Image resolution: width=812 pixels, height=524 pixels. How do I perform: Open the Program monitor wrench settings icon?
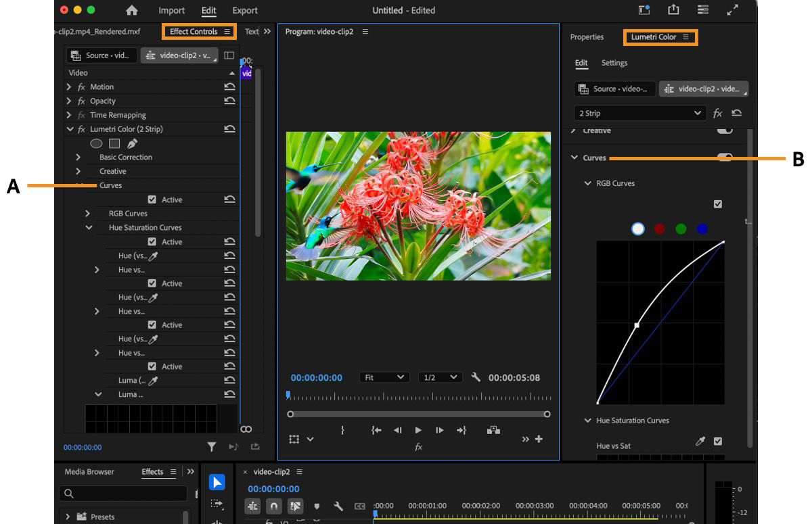tap(476, 377)
